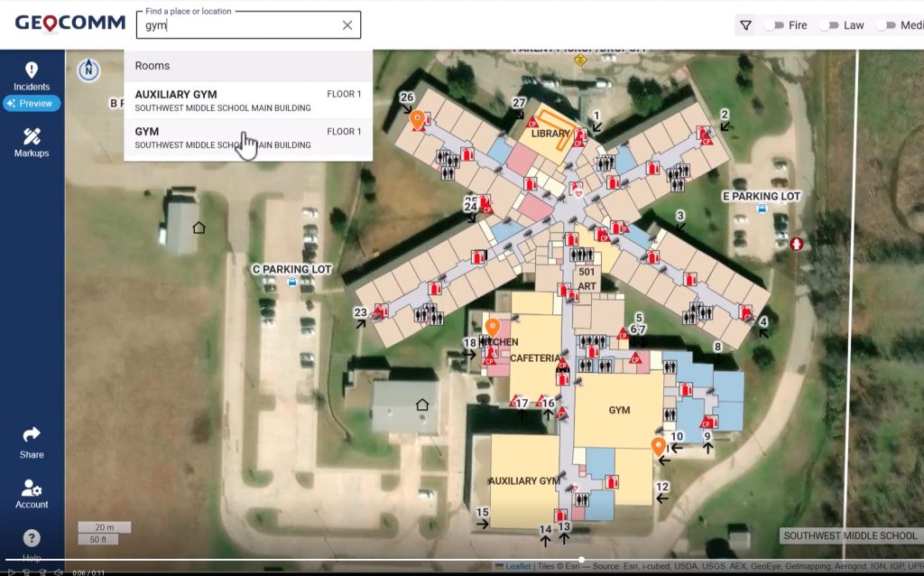Click the video play button
The height and width of the screenshot is (576, 924).
pyautogui.click(x=10, y=571)
